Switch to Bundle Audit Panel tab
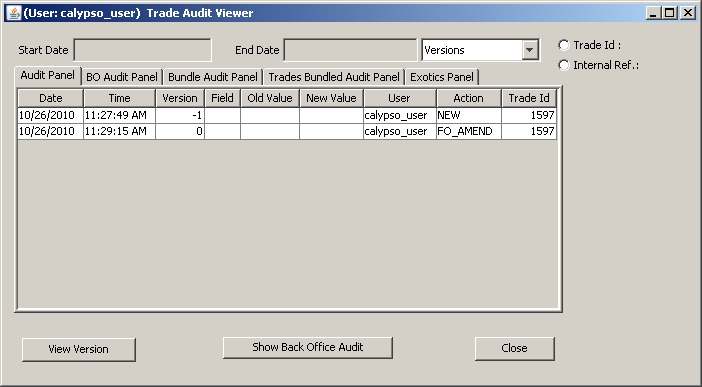 point(213,77)
